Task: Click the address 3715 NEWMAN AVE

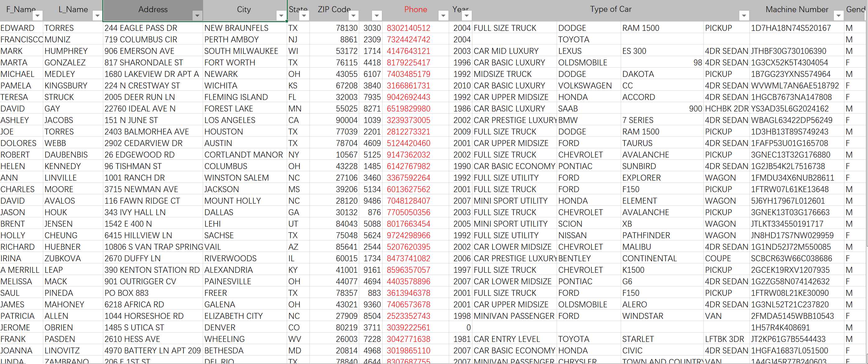Action: point(153,189)
